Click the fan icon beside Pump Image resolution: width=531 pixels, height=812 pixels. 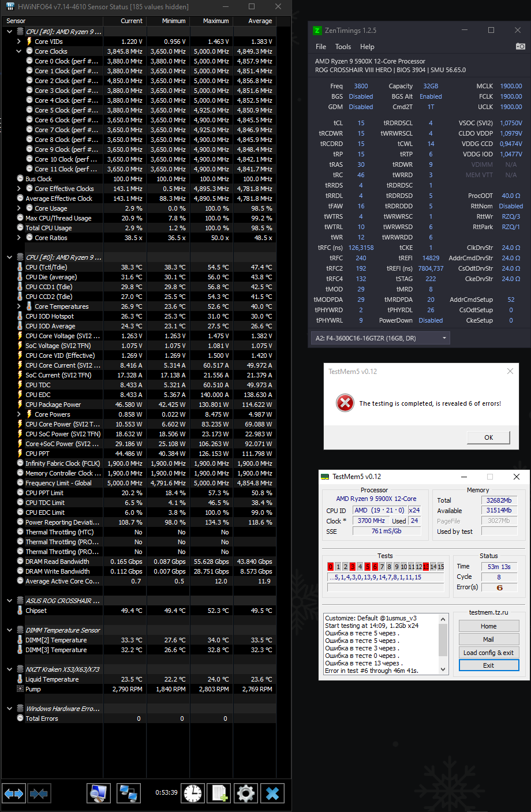coord(20,689)
